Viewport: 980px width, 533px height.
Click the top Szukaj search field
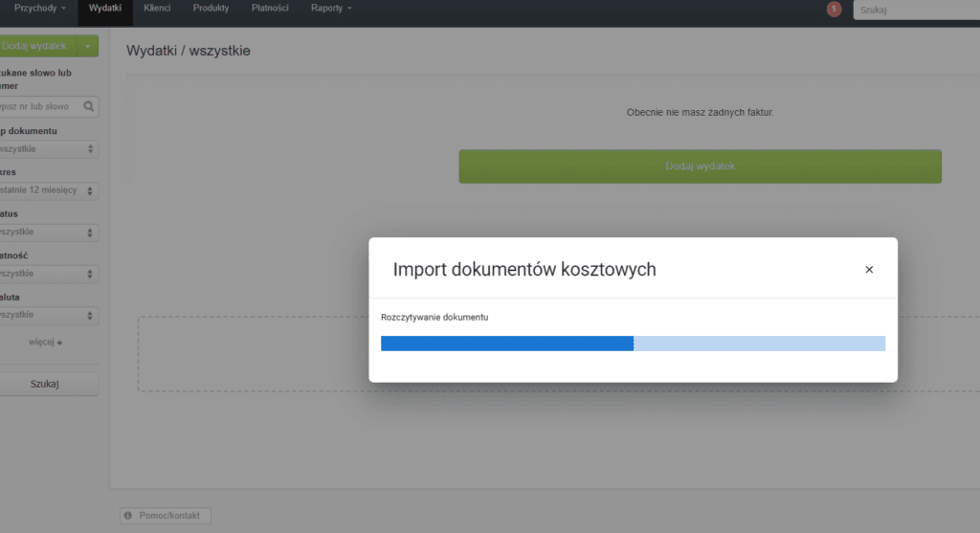(x=916, y=10)
